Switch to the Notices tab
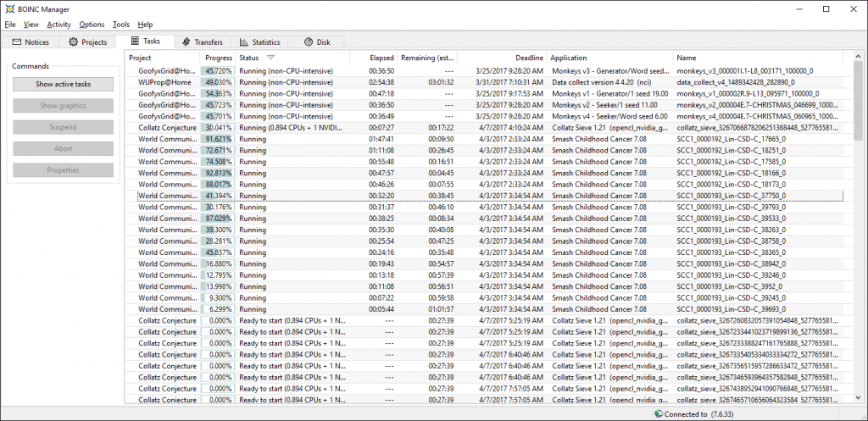The width and height of the screenshot is (868, 421). pyautogui.click(x=30, y=42)
